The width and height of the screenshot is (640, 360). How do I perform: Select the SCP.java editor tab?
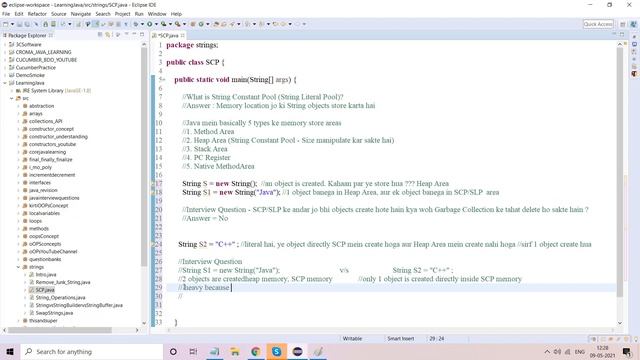pos(168,36)
